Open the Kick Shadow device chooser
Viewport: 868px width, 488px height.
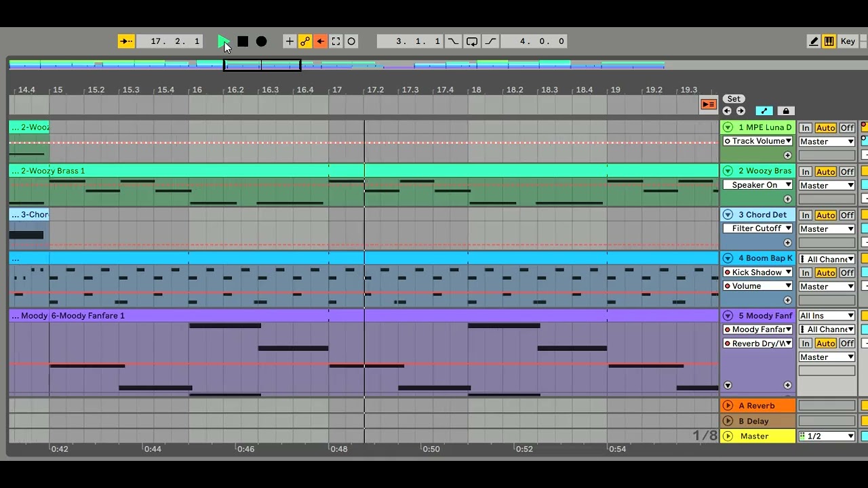pos(758,272)
